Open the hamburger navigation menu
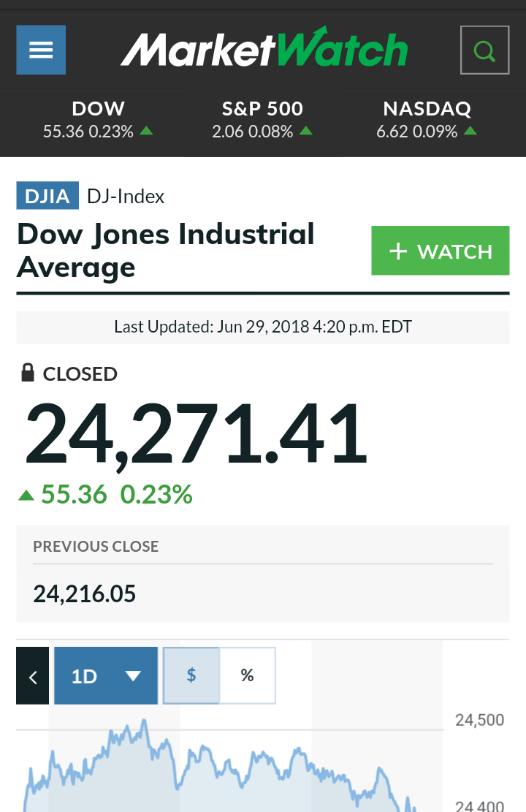 (41, 50)
